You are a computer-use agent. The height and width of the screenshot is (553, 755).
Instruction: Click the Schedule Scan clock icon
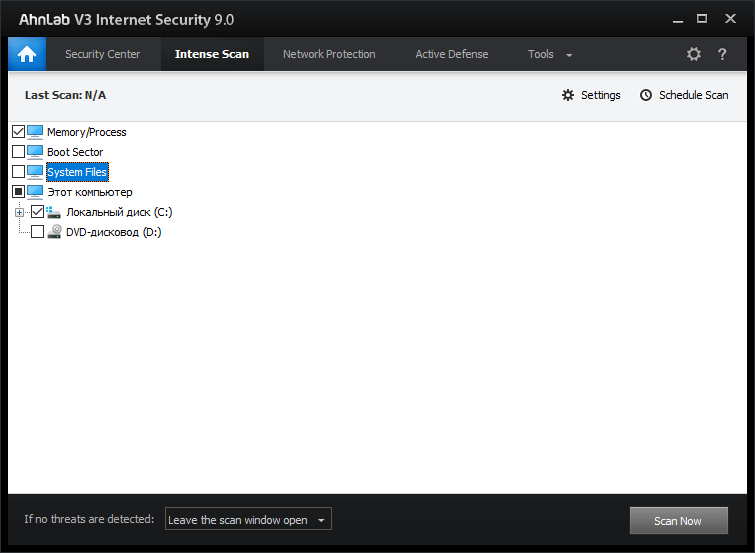click(x=646, y=95)
